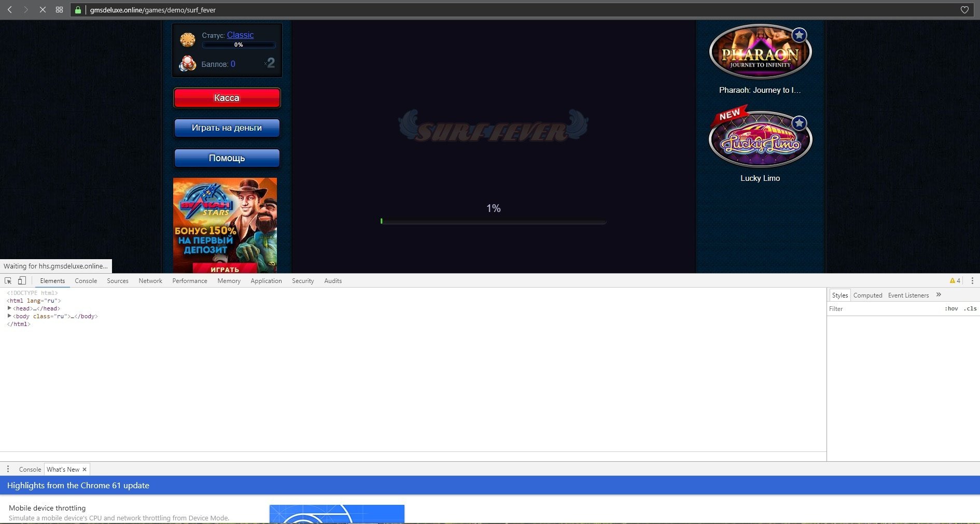Click the x2 multiplier indicator
980x524 pixels.
click(270, 63)
